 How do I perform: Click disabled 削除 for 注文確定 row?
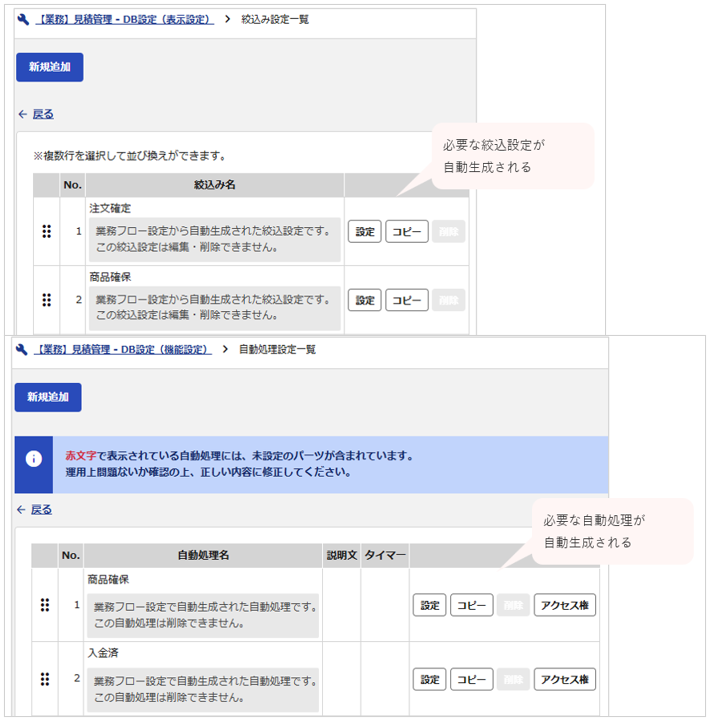[x=448, y=231]
